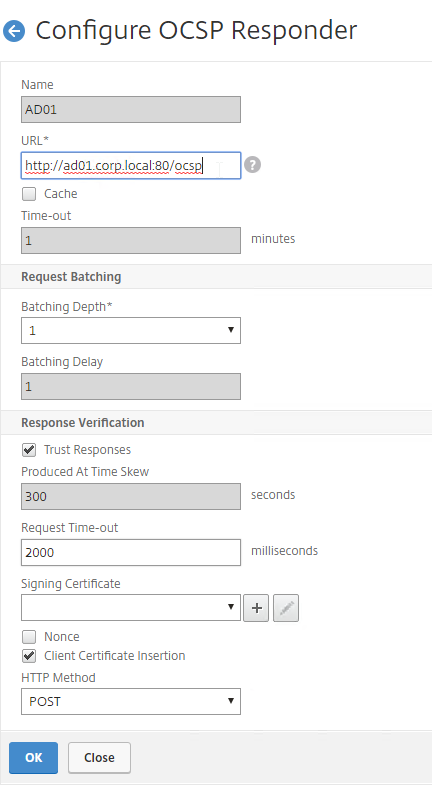This screenshot has width=432, height=785.
Task: Click the Close button
Action: coord(99,757)
